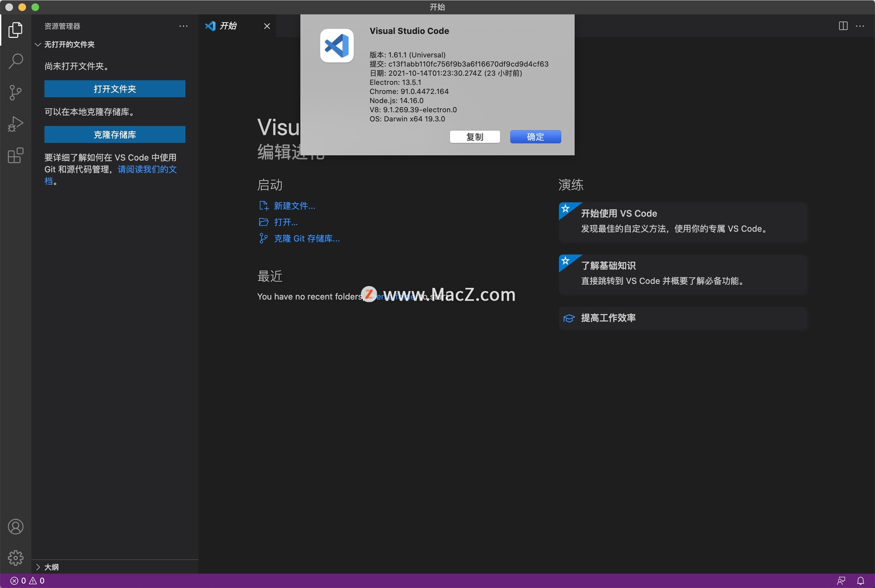The height and width of the screenshot is (588, 875).
Task: Close the 开始 tab
Action: (x=267, y=26)
